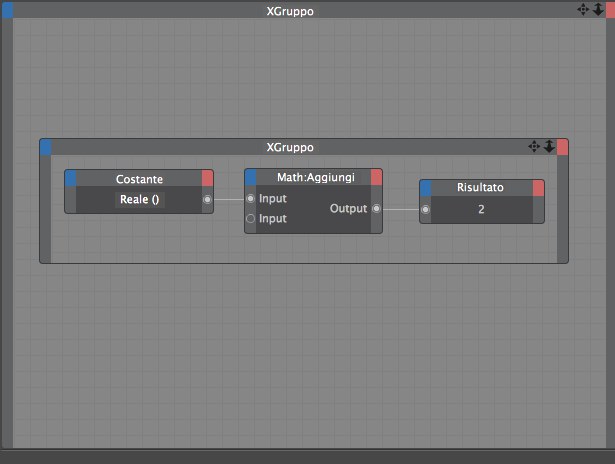Click Risultato node input port
615x464 pixels.
tap(426, 210)
